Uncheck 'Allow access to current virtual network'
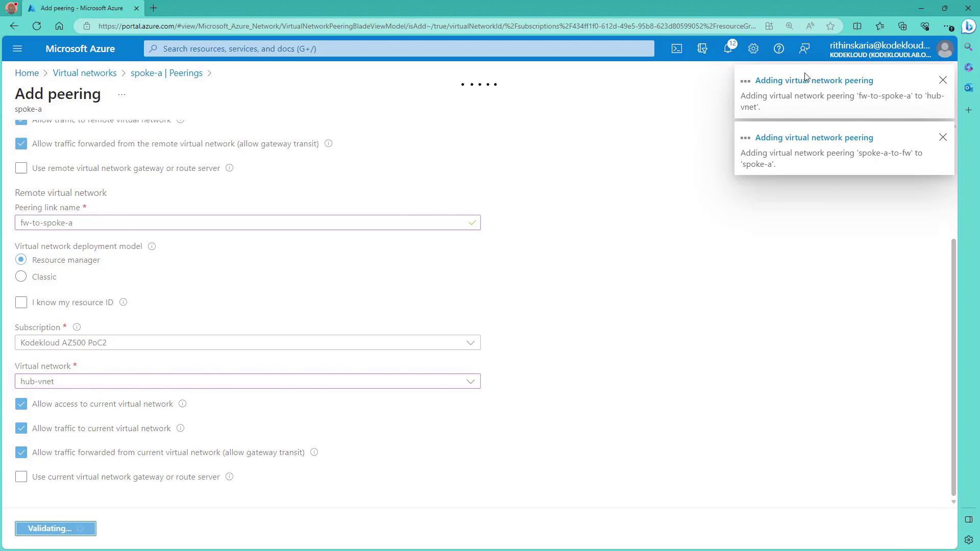980x551 pixels. [x=21, y=404]
